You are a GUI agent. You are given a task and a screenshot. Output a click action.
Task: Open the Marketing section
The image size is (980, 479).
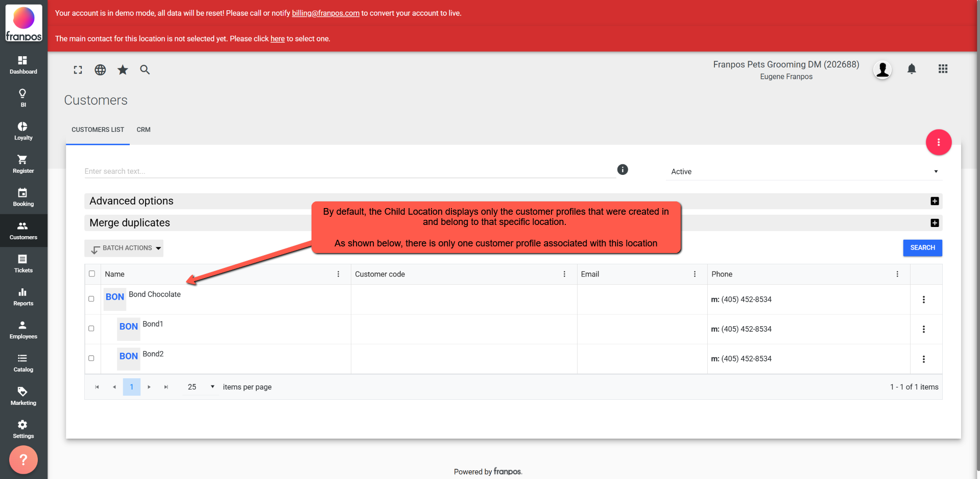23,396
